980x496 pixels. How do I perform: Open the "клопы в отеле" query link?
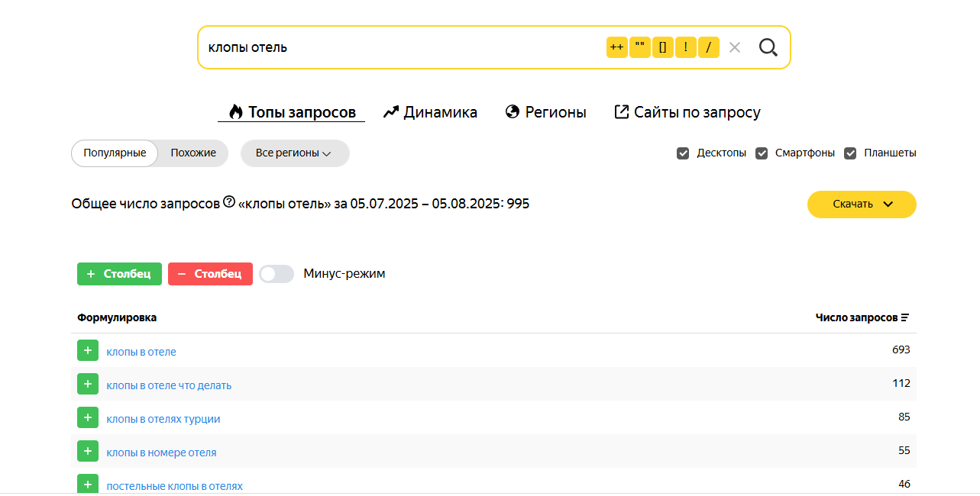pyautogui.click(x=141, y=352)
